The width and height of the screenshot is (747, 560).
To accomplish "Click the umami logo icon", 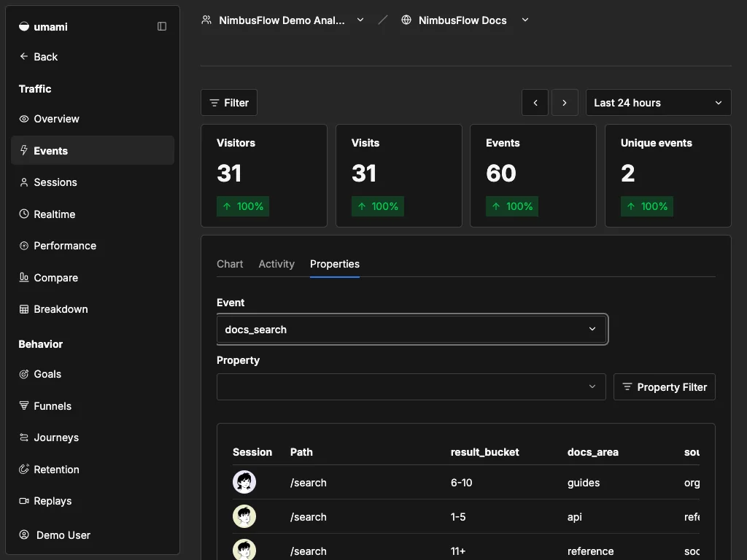I will (24, 27).
